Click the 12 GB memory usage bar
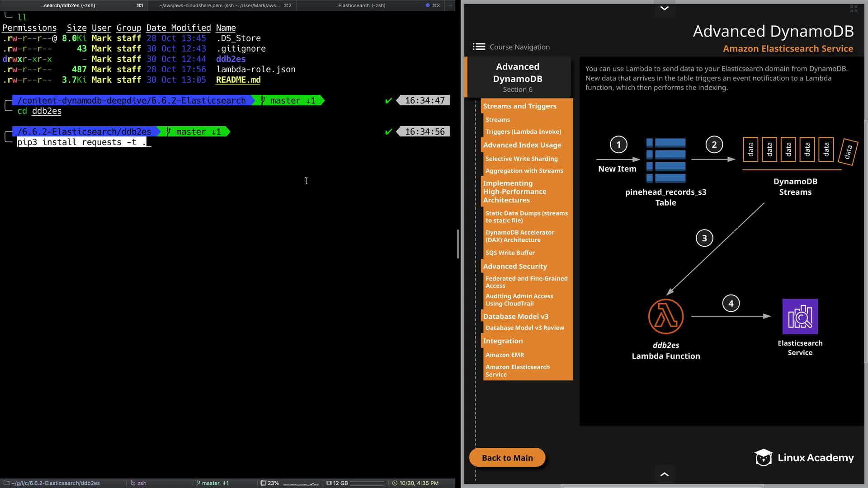Viewport: 868px width, 488px height. [x=367, y=483]
